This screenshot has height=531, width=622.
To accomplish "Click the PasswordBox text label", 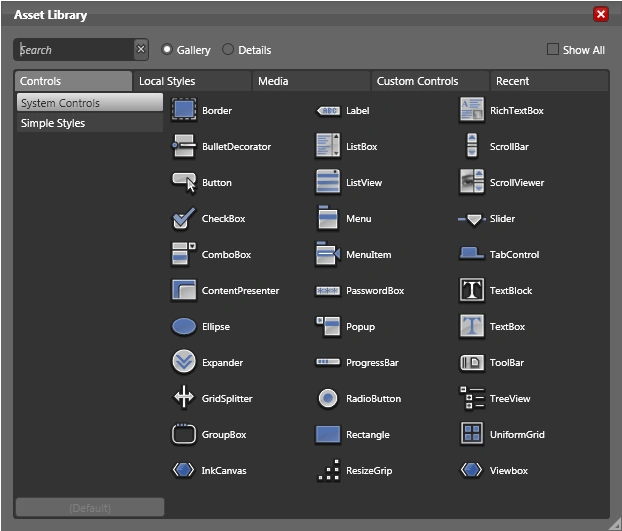I will (375, 291).
